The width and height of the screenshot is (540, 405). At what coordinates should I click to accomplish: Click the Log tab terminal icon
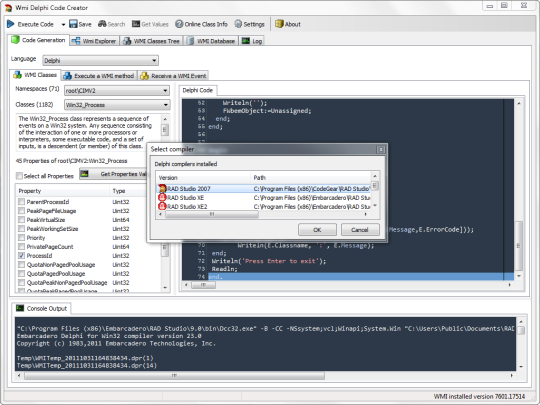pyautogui.click(x=246, y=41)
